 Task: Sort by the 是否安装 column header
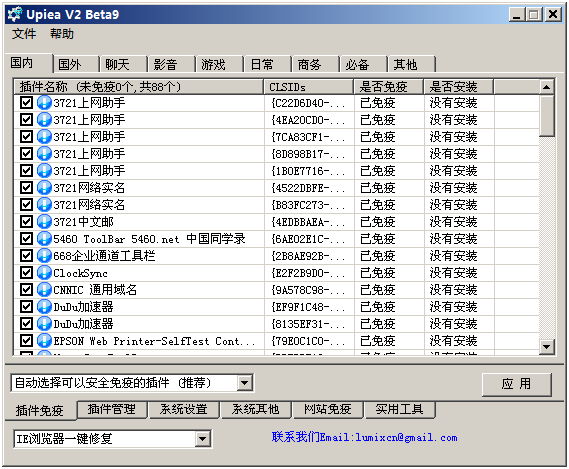(459, 87)
